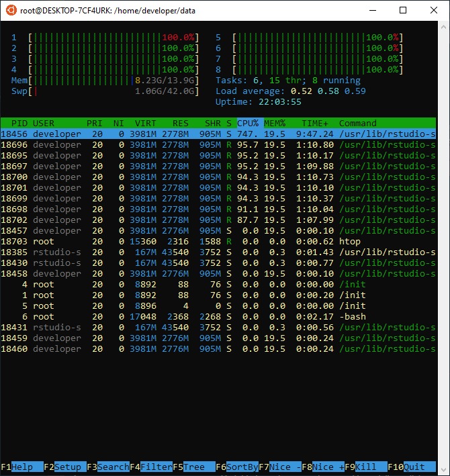Click the CPU 1 usage meter
The image size is (450, 476).
point(105,38)
